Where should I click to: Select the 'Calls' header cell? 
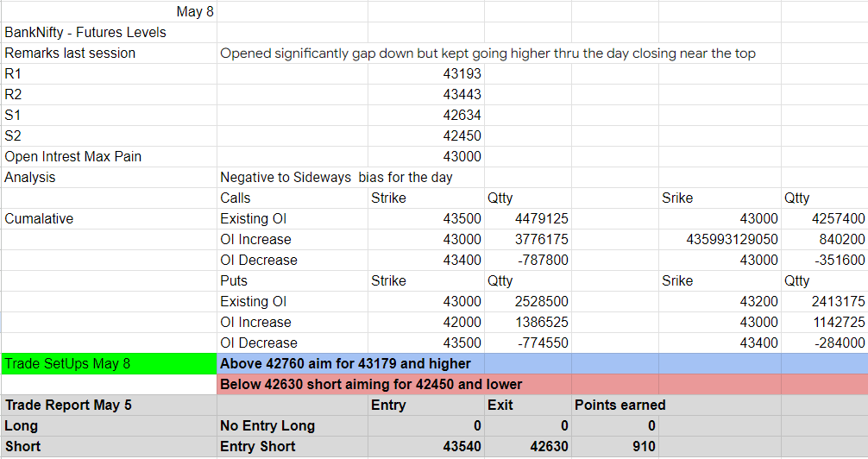coord(292,198)
